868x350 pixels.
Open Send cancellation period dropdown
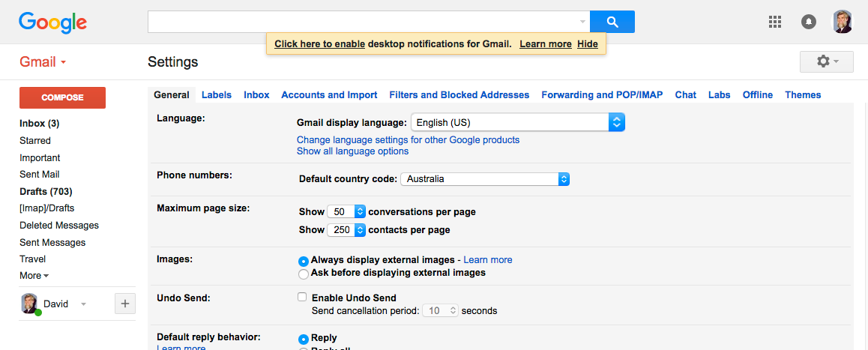[x=441, y=311]
